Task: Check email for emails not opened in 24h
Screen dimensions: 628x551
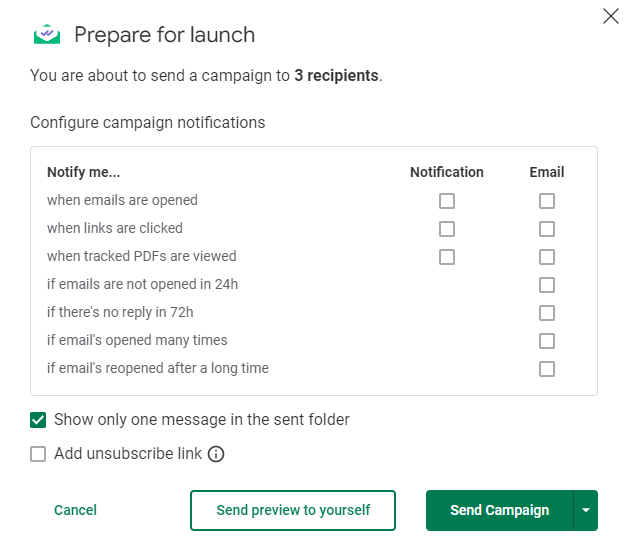Action: 547,285
